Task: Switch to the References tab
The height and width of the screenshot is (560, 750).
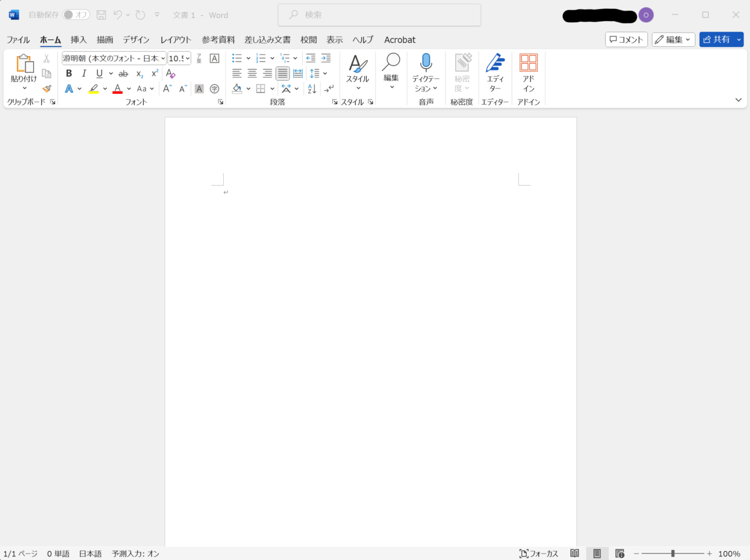Action: (218, 40)
